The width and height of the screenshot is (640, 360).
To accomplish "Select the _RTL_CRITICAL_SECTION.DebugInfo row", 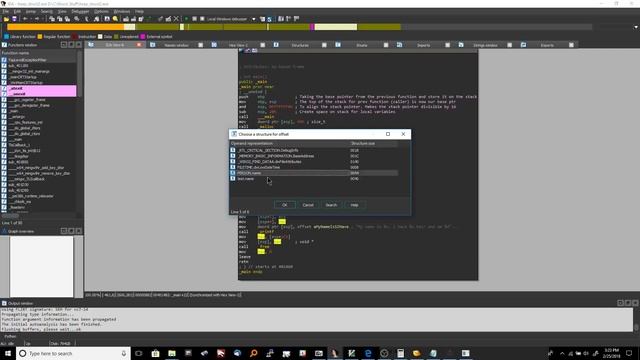I will 313,150.
